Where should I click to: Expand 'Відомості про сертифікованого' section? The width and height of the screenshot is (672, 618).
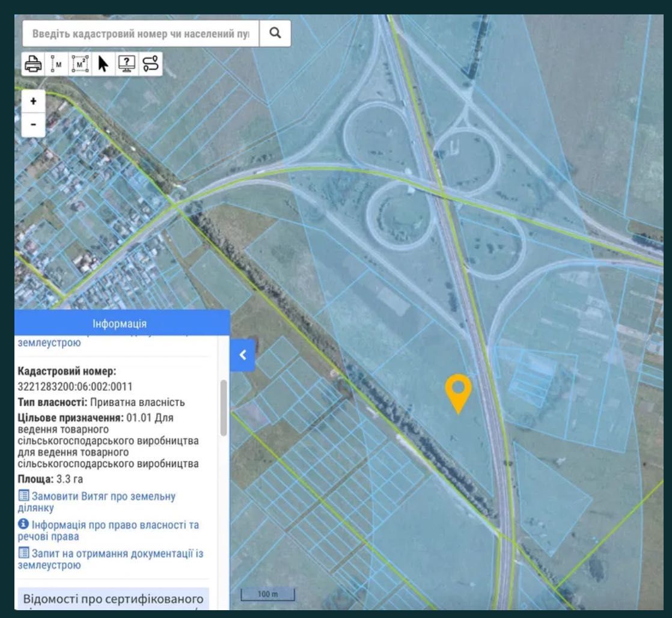tap(113, 599)
